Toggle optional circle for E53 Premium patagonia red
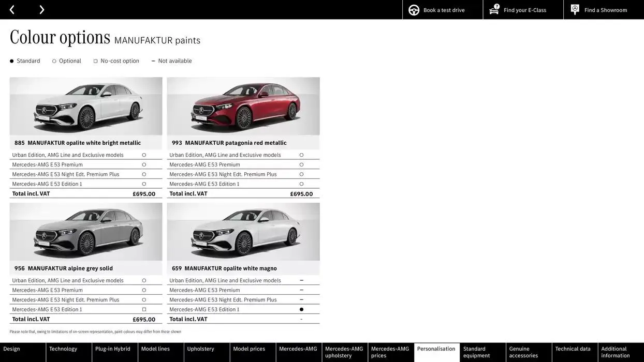This screenshot has height=362, width=644. (301, 163)
